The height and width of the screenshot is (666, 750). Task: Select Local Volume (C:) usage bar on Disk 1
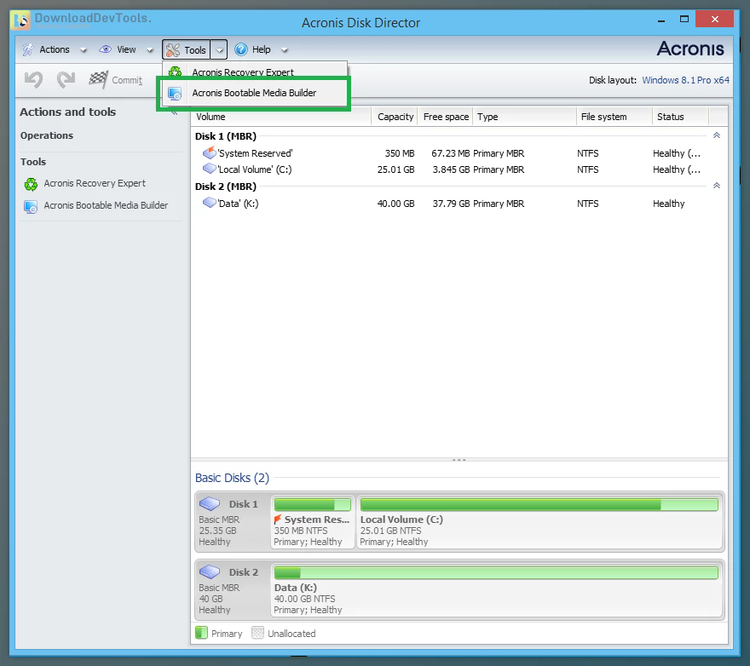click(539, 504)
